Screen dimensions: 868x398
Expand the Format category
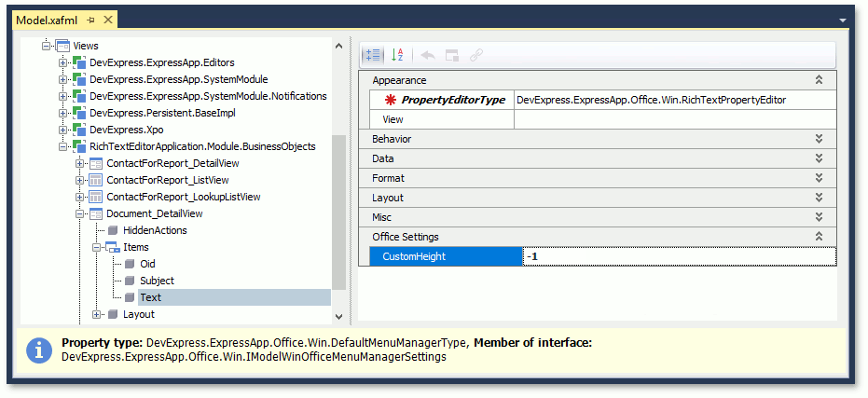[x=820, y=178]
